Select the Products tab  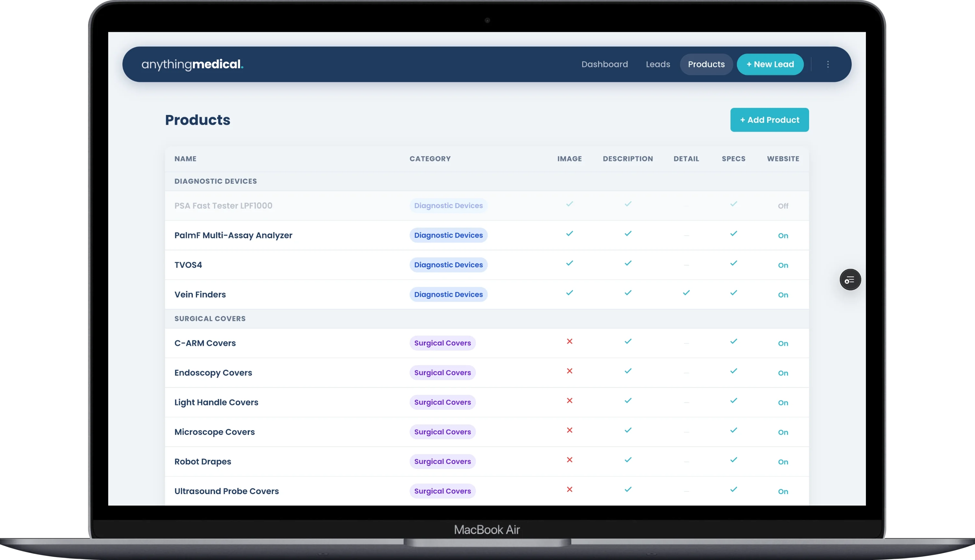click(x=706, y=64)
